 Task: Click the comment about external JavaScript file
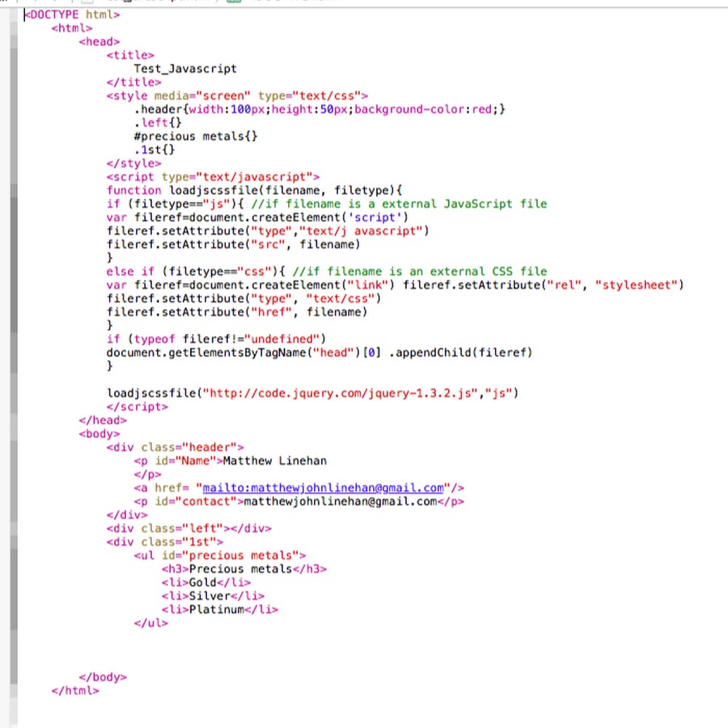[x=399, y=204]
